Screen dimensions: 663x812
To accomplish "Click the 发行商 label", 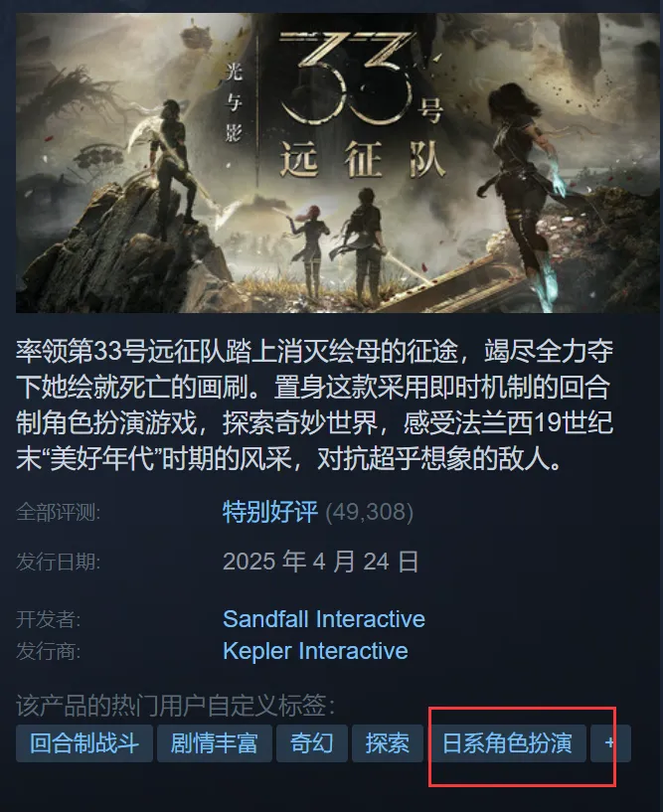I will pos(48,651).
